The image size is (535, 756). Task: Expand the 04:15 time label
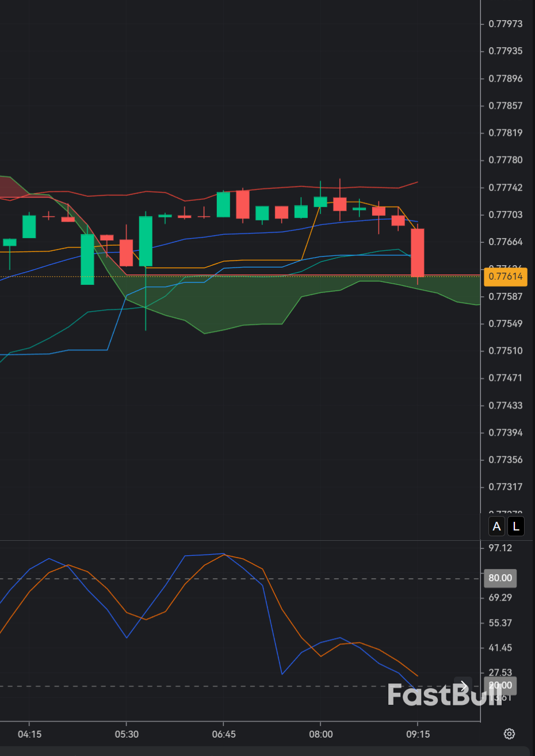30,734
